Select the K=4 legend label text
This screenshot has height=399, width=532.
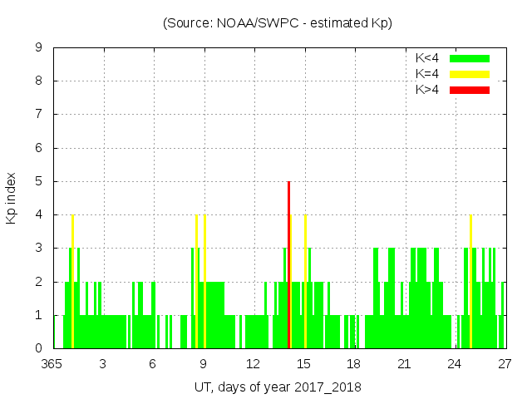point(427,74)
